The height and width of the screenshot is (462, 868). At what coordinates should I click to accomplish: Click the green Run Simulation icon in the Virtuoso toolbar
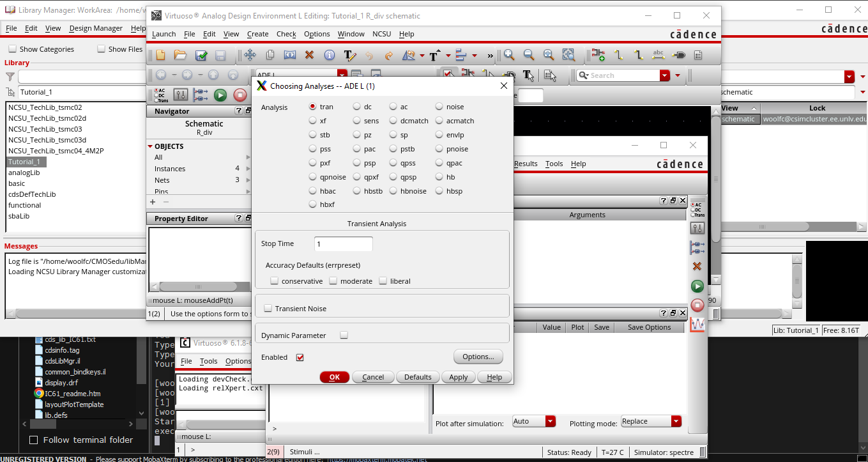click(x=220, y=95)
